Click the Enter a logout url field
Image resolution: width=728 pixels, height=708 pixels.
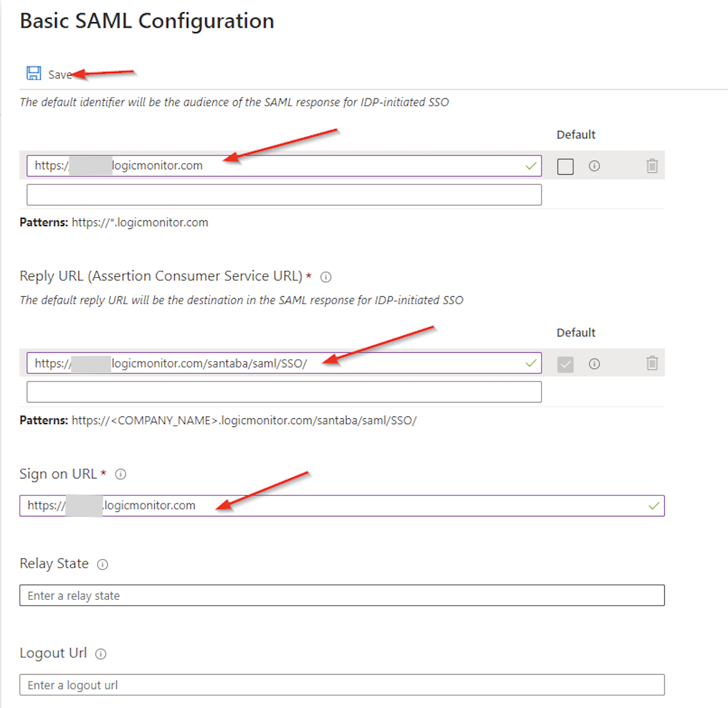(342, 685)
